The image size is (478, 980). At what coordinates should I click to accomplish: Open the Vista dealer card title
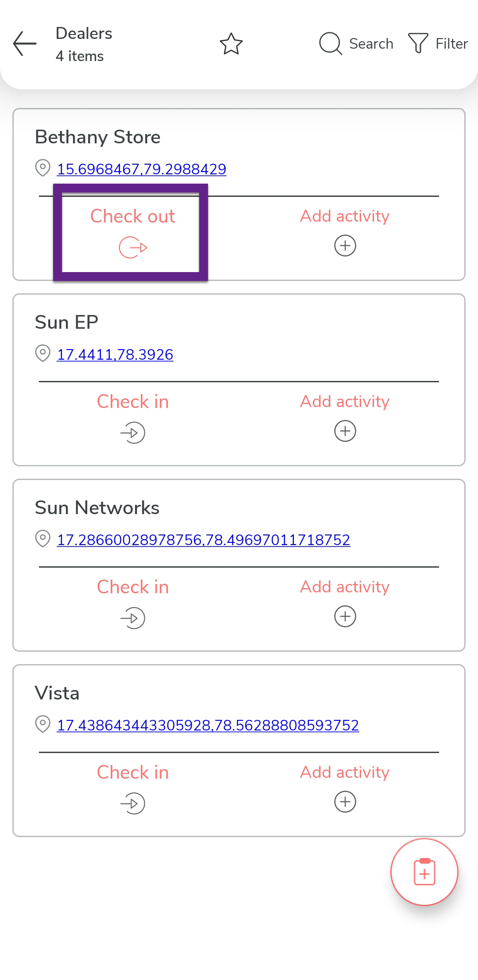click(x=57, y=693)
